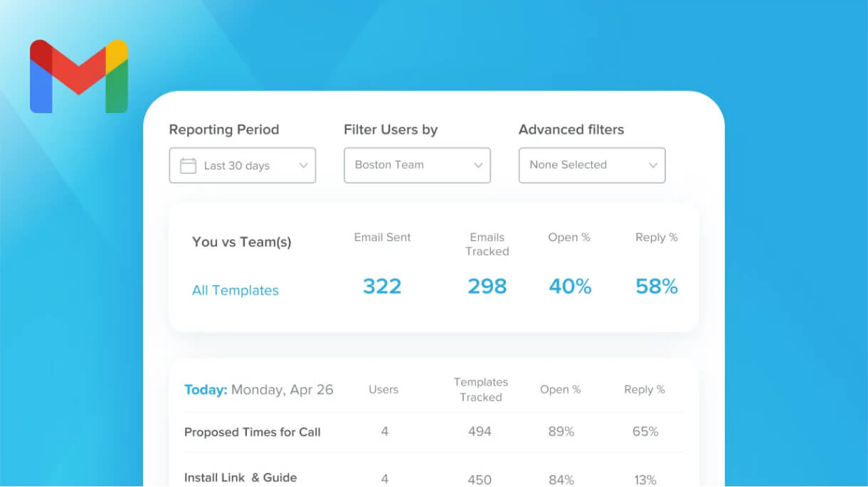Image resolution: width=868 pixels, height=487 pixels.
Task: Click the Open % column header in table
Action: (x=561, y=390)
